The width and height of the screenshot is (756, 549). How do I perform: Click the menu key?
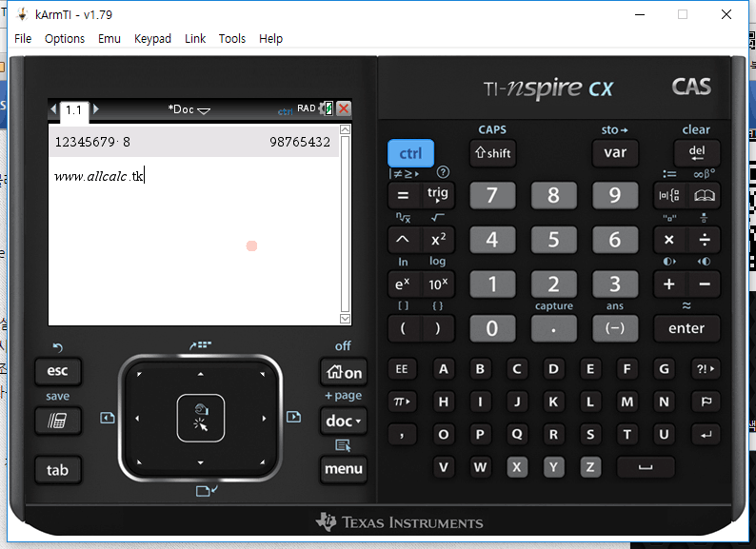click(344, 468)
